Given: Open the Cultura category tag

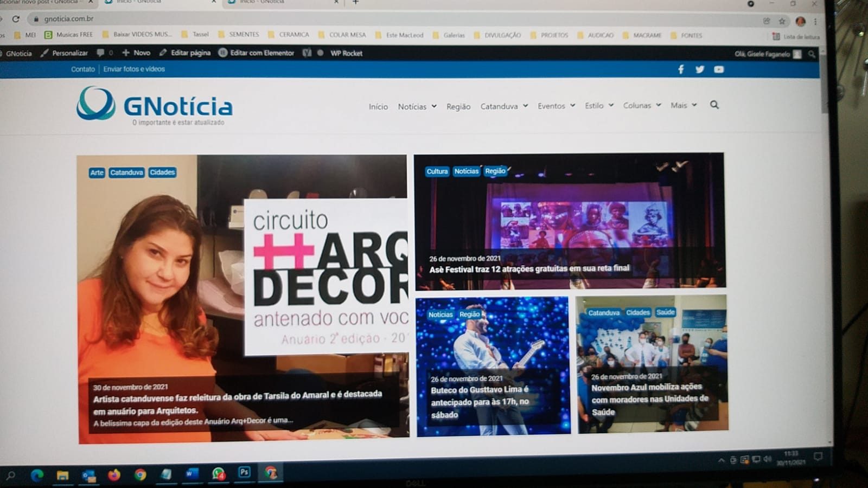Looking at the screenshot, I should [x=437, y=171].
